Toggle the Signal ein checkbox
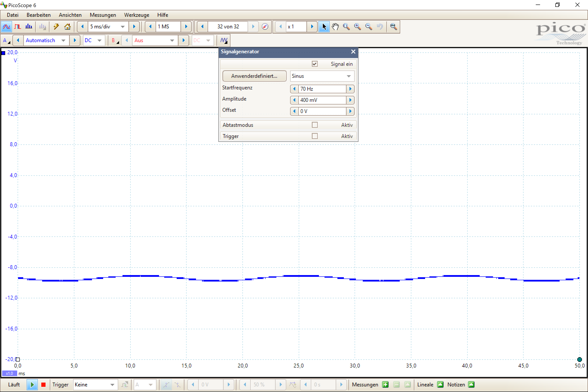 pos(314,64)
